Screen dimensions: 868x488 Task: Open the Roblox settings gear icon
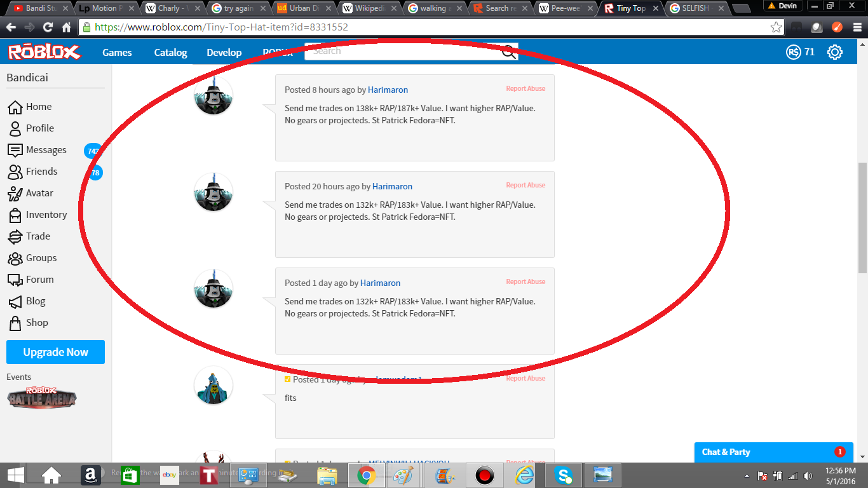(834, 52)
